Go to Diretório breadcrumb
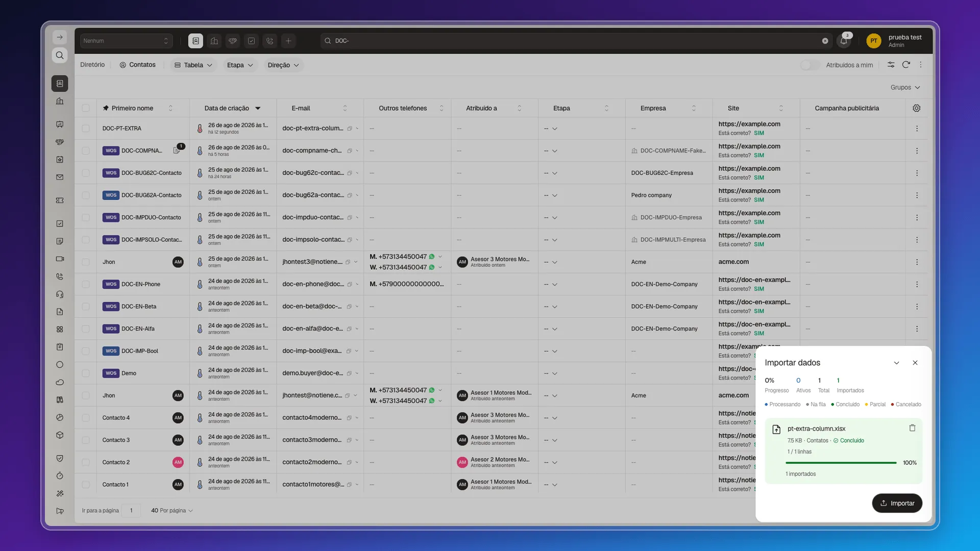980x551 pixels. [92, 65]
